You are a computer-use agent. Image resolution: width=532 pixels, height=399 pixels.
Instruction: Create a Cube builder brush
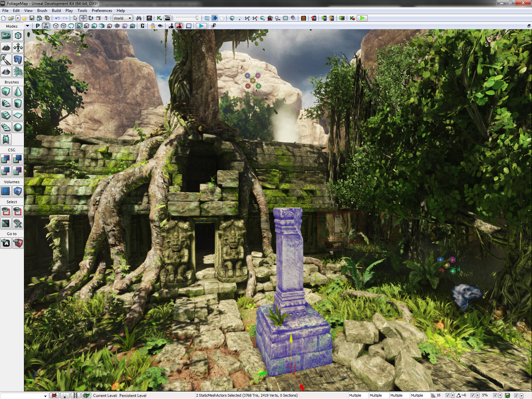coord(6,91)
